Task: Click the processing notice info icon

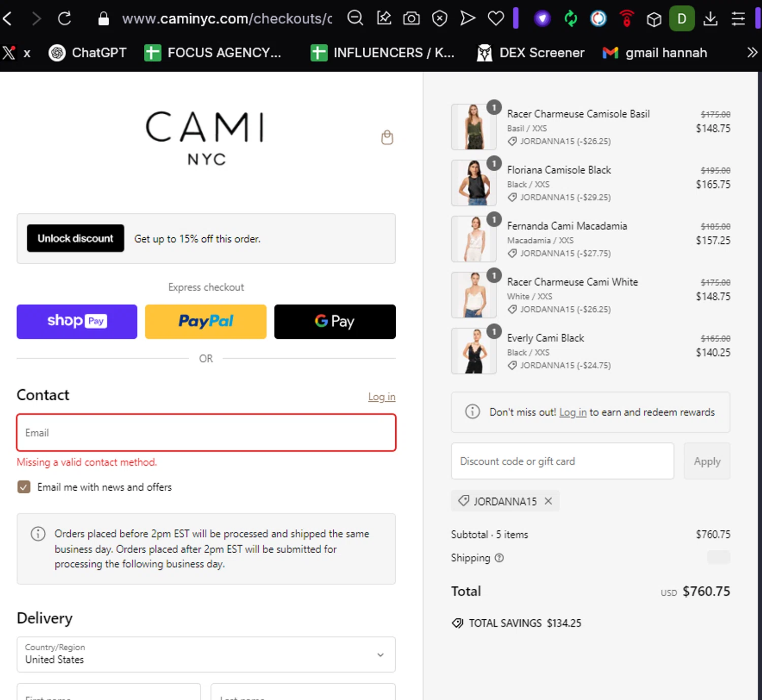Action: 38,534
